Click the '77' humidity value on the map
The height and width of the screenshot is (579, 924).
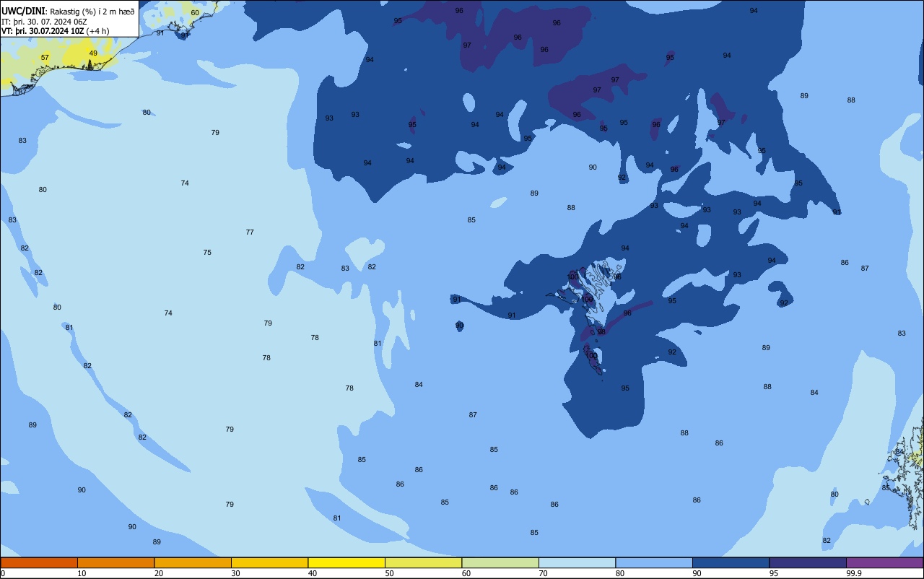pyautogui.click(x=250, y=232)
